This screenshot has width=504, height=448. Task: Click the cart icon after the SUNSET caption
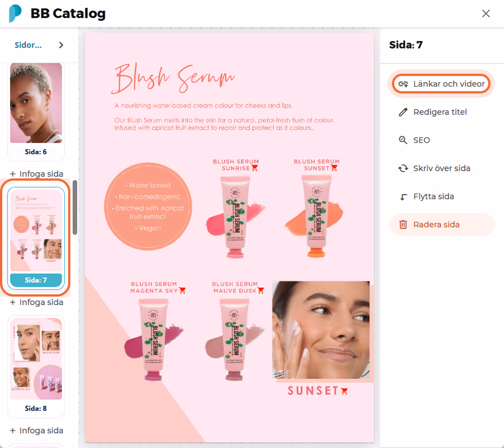pyautogui.click(x=345, y=391)
